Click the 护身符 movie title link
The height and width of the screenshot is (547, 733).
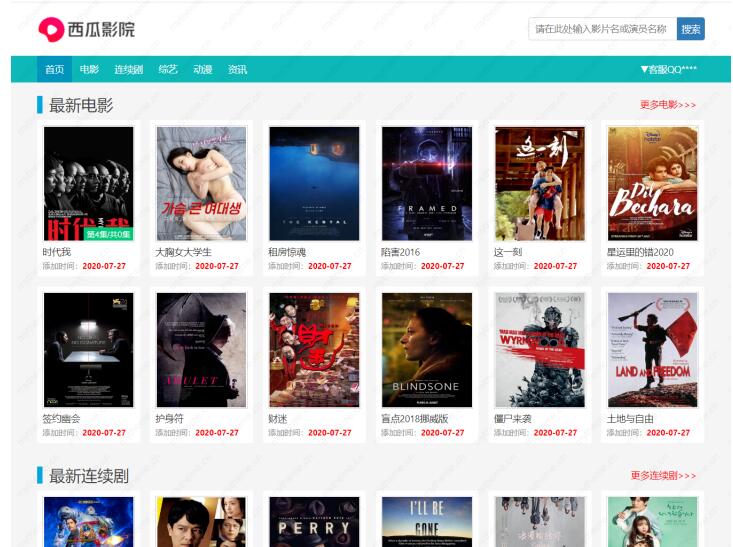click(170, 418)
